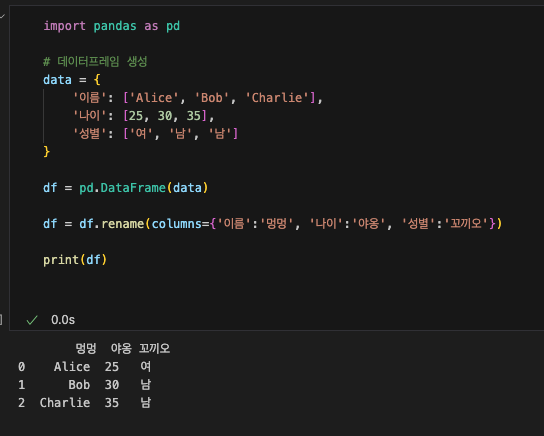The height and width of the screenshot is (436, 544).
Task: Click '여' in the Alice output row
Action: click(x=146, y=367)
